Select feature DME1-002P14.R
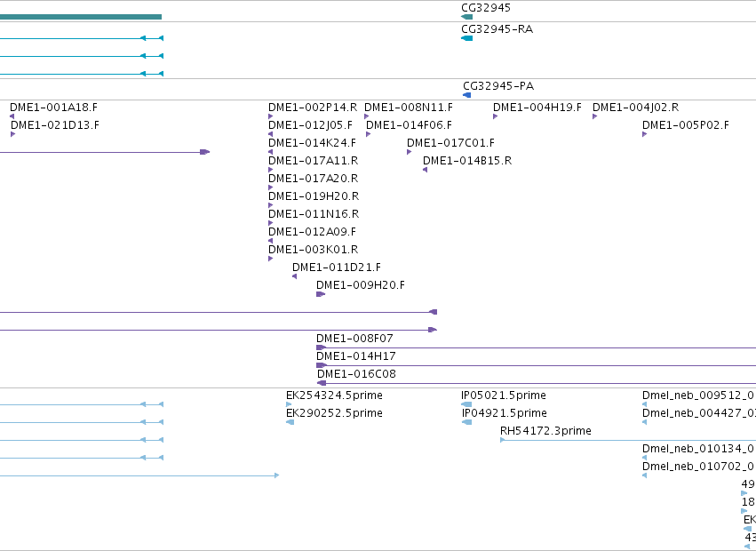 pyautogui.click(x=313, y=108)
